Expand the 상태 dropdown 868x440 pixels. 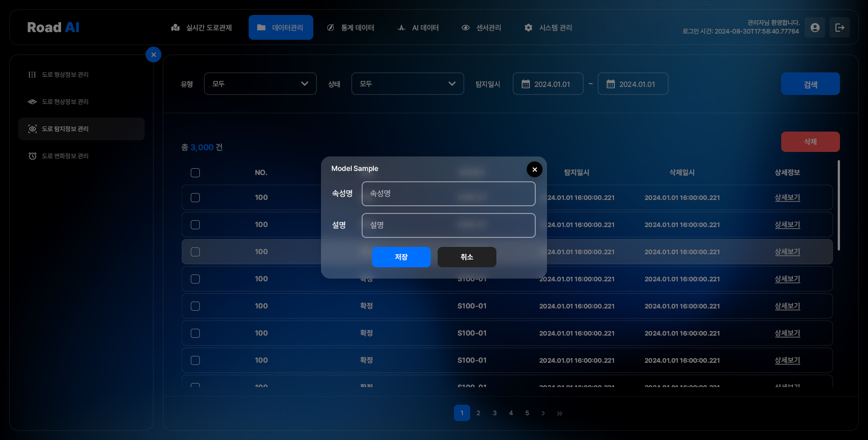pos(408,84)
